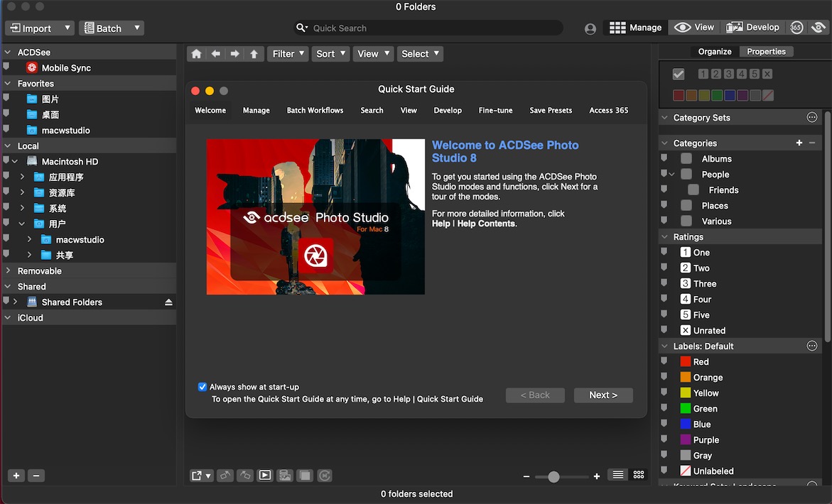Go up one folder level icon
The width and height of the screenshot is (832, 504).
pos(254,53)
